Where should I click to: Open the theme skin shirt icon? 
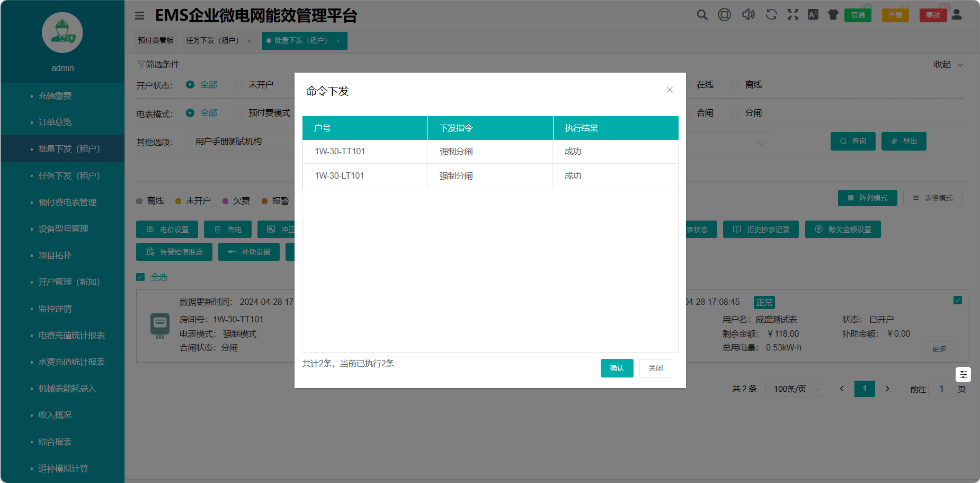tap(833, 15)
